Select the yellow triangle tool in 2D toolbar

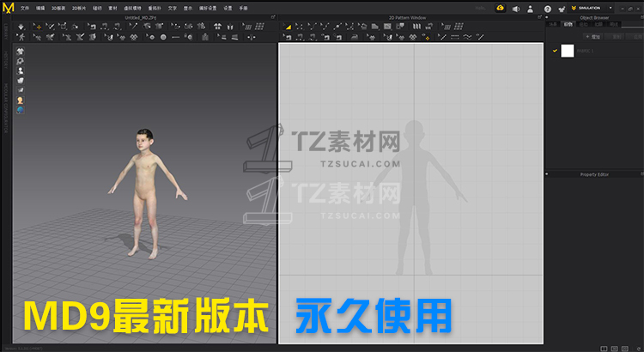point(289,27)
